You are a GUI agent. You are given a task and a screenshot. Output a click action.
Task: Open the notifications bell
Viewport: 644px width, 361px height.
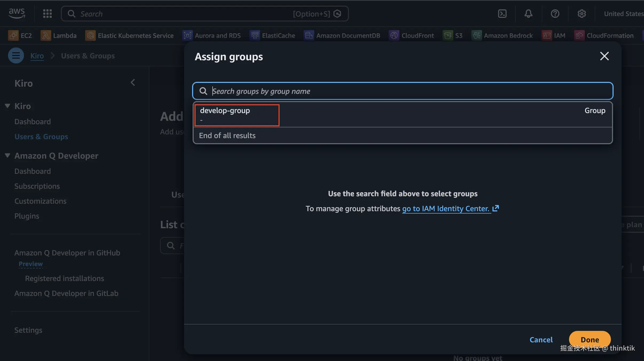tap(528, 14)
